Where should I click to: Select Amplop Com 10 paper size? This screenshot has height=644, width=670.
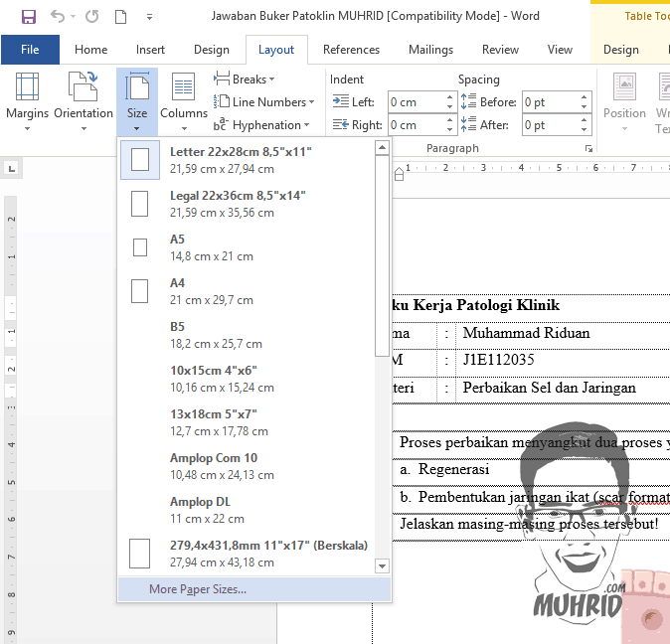pos(247,466)
